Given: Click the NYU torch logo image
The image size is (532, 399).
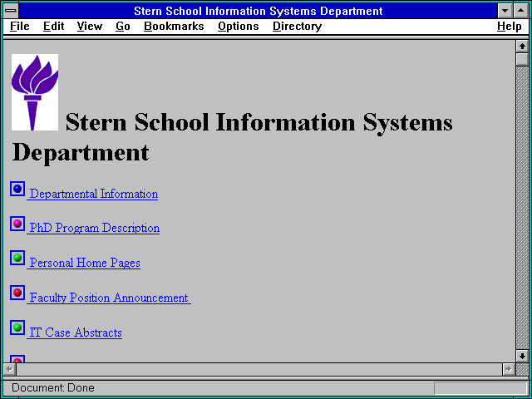Looking at the screenshot, I should point(35,92).
